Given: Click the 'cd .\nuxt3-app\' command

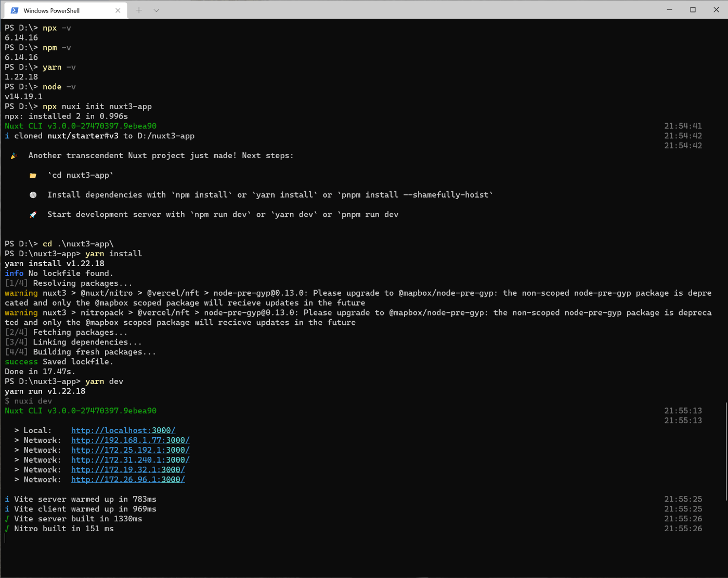Looking at the screenshot, I should point(78,244).
